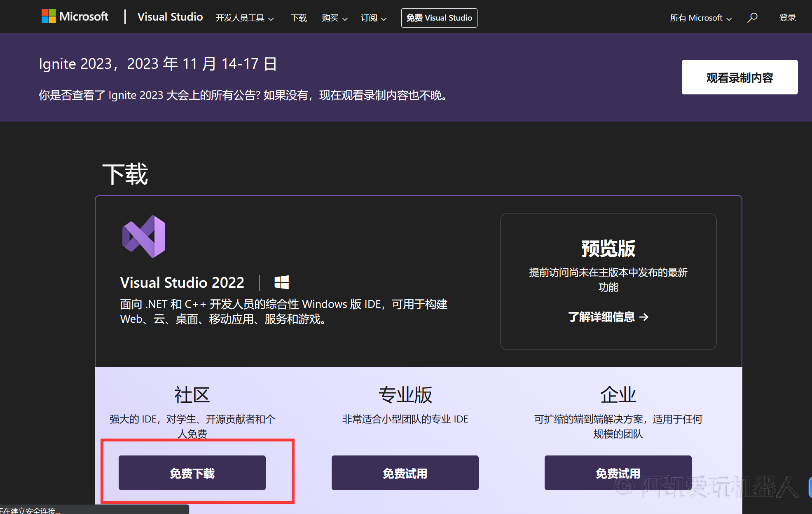The width and height of the screenshot is (812, 514).
Task: Open the 下载 nav menu item
Action: click(x=299, y=18)
